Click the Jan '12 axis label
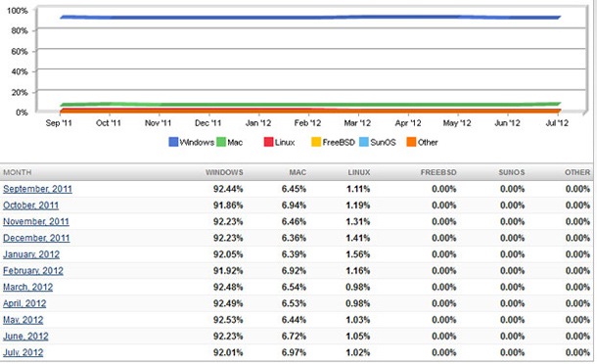The image size is (597, 364). pos(258,123)
